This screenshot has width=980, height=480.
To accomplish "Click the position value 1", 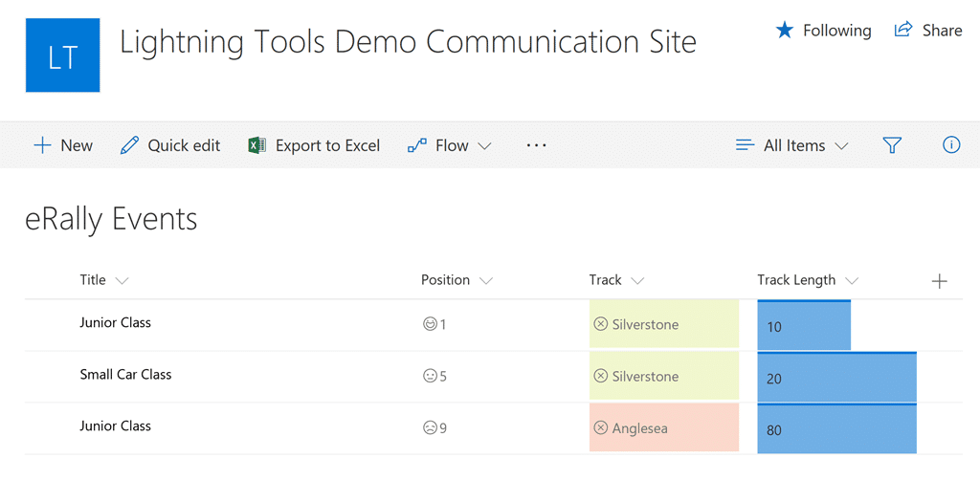I will coord(443,324).
